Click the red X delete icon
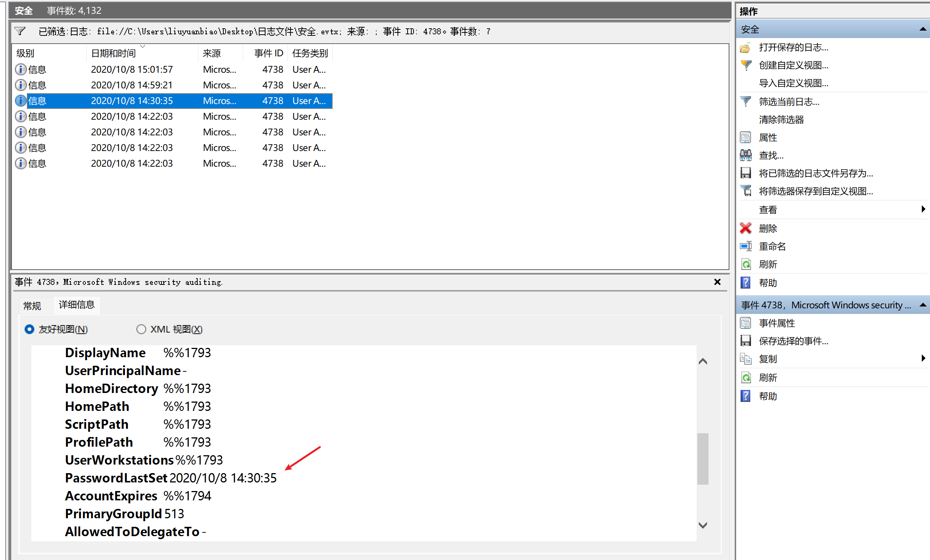Viewport: 930px width, 560px height. pos(745,228)
